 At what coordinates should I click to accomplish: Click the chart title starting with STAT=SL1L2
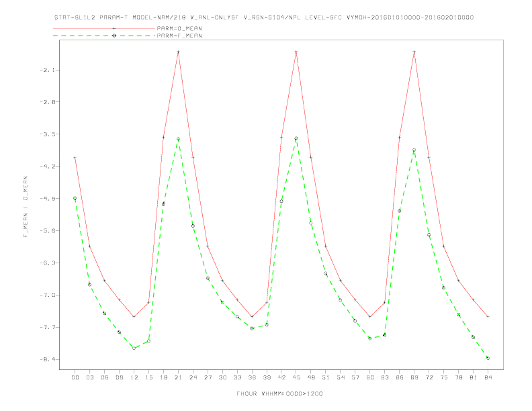coord(264,17)
